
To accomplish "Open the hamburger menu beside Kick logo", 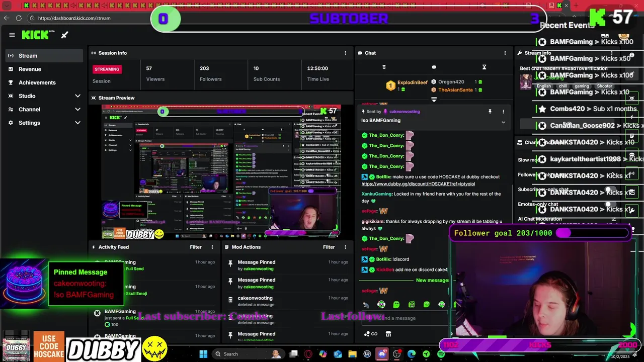I will 12,35.
